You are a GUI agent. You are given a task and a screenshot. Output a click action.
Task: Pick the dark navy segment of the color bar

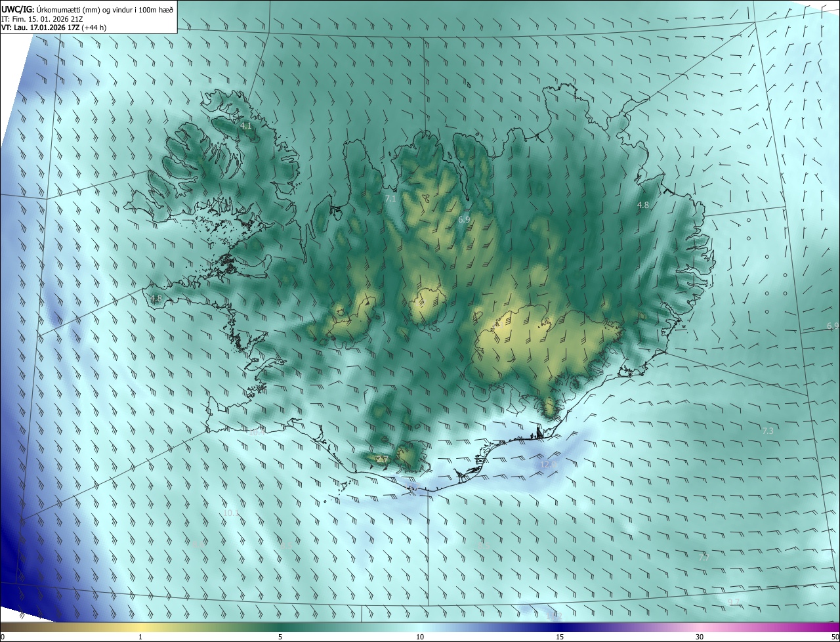560,627
